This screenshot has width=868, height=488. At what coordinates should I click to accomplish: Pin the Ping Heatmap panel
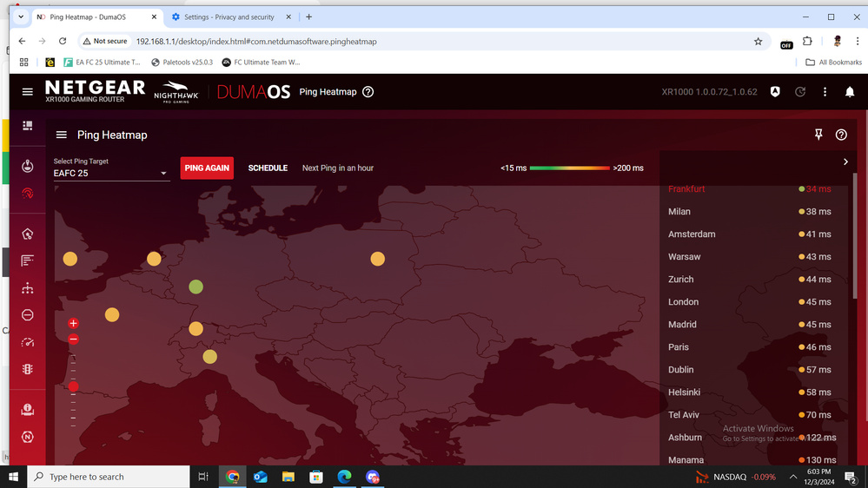tap(818, 135)
